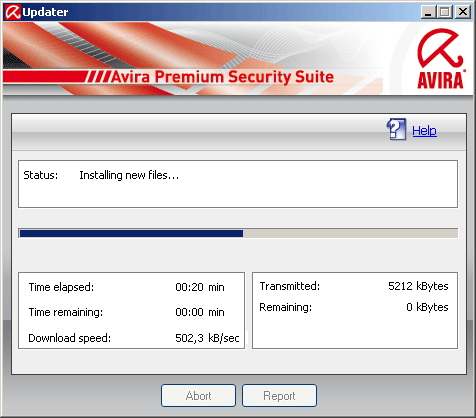476x418 pixels.
Task: Click the Installing new files status text
Action: [x=129, y=175]
